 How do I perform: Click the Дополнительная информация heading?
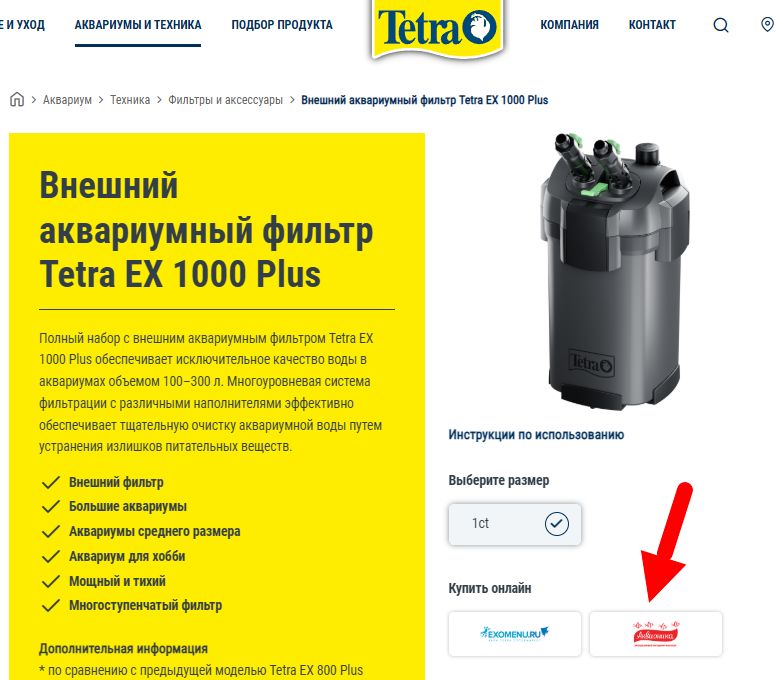tap(123, 648)
